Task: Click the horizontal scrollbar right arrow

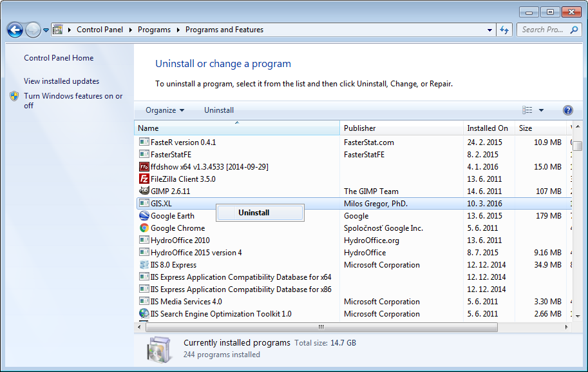Action: coord(566,327)
